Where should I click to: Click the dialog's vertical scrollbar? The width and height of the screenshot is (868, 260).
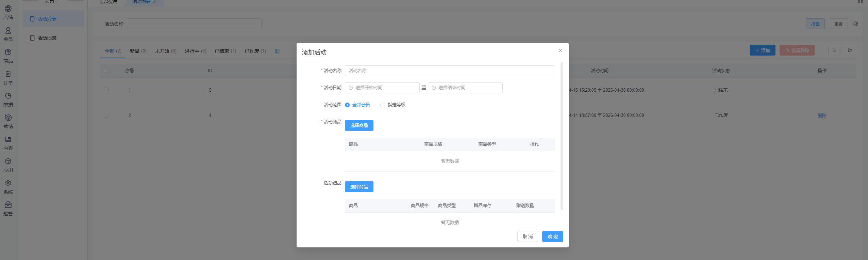point(562,136)
